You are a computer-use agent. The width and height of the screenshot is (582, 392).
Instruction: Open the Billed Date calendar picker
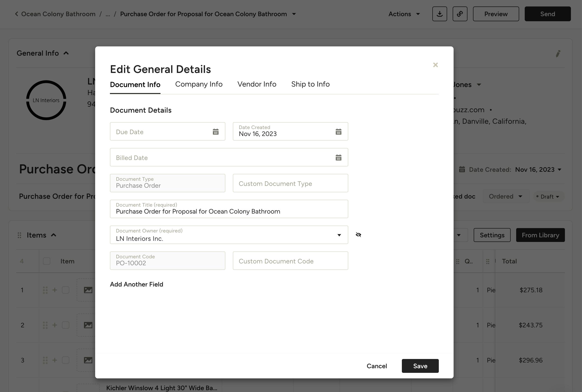338,157
